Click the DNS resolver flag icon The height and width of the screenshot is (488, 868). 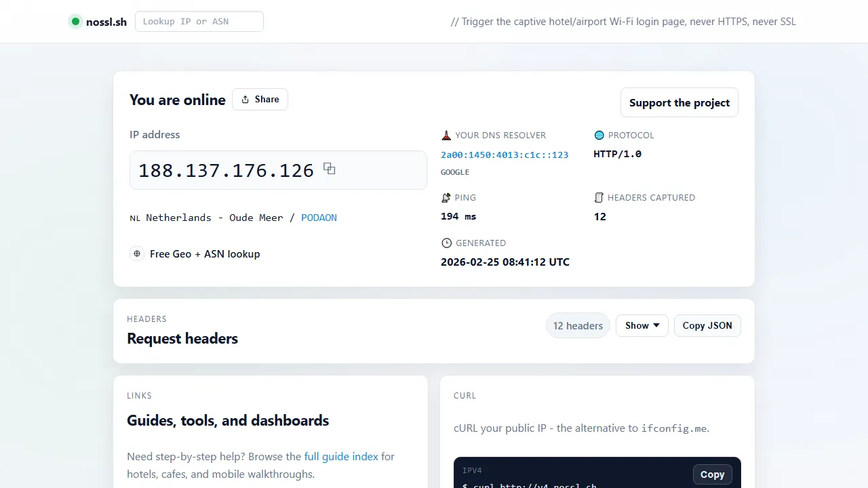(x=446, y=135)
